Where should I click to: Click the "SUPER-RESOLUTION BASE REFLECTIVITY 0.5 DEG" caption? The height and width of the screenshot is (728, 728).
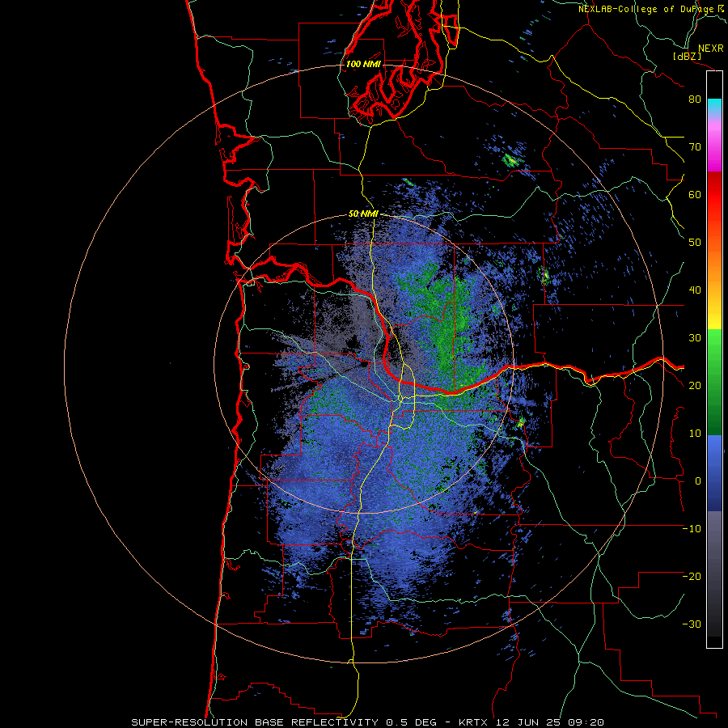coord(284,722)
